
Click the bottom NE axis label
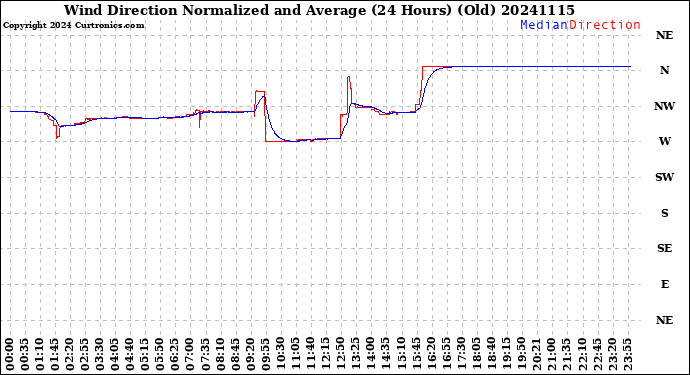click(x=664, y=320)
